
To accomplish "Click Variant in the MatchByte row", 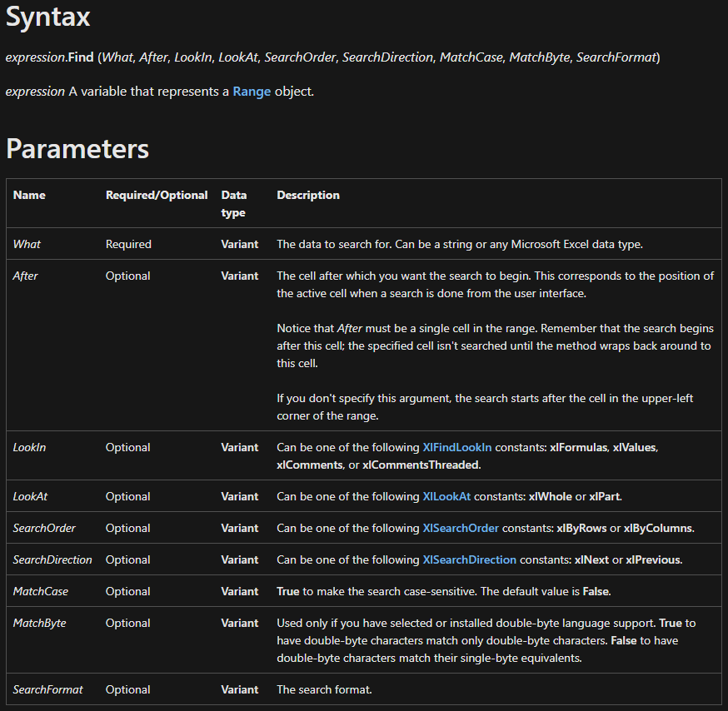I will 240,623.
